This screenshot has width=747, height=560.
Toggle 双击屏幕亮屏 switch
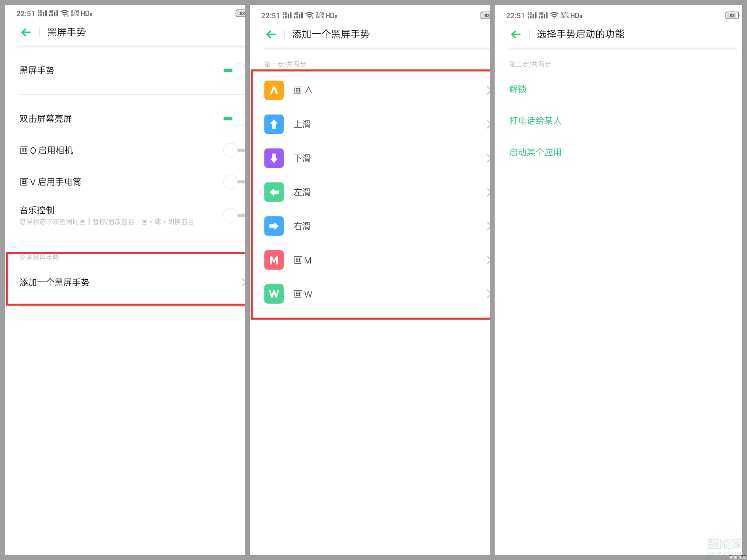click(234, 119)
